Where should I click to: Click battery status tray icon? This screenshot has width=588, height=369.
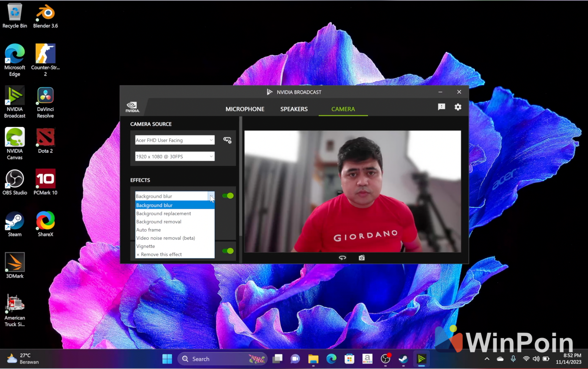point(546,359)
